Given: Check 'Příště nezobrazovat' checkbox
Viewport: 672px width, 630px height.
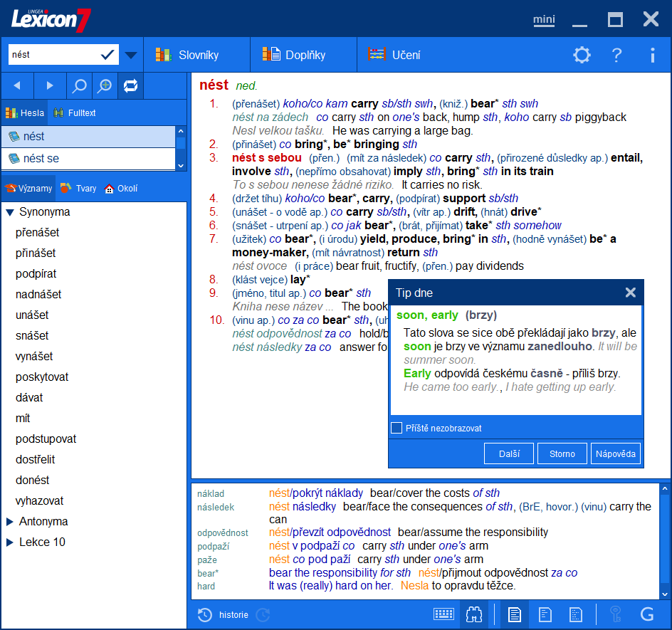Looking at the screenshot, I should (397, 428).
